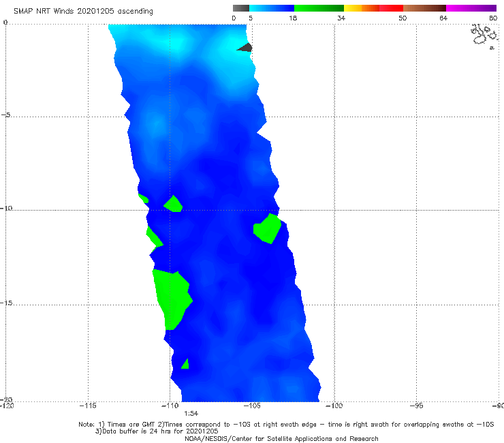Click the dark gray triangle wind patch
The height and width of the screenshot is (443, 504).
pos(245,48)
